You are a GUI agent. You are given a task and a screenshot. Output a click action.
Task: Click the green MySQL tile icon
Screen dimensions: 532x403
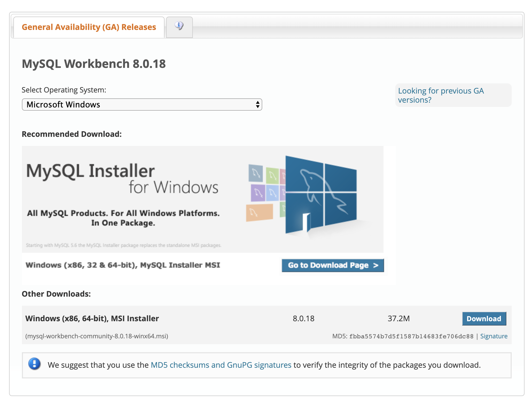(x=272, y=176)
